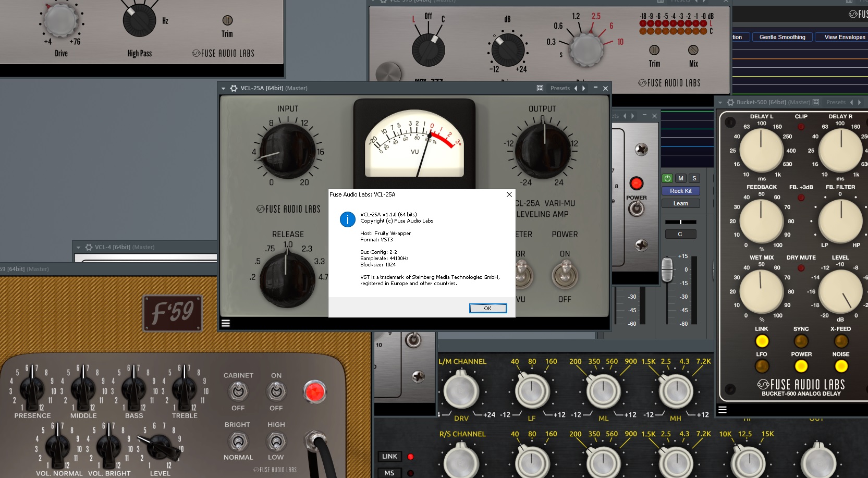Flip the BRIGHT switch to NORMAL on the amp
This screenshot has width=868, height=478.
pos(238,440)
